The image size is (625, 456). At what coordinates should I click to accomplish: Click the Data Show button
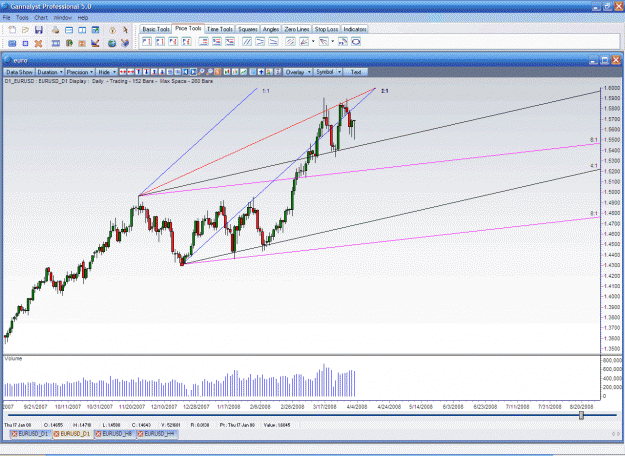pyautogui.click(x=19, y=72)
